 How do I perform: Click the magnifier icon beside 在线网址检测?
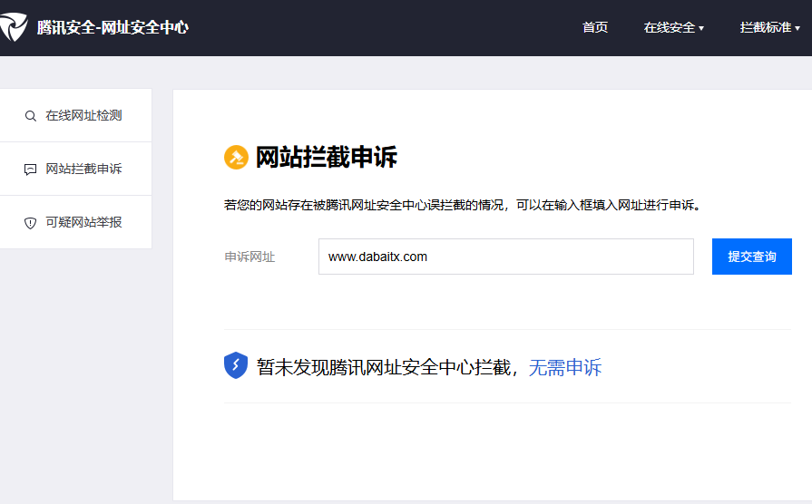(31, 116)
